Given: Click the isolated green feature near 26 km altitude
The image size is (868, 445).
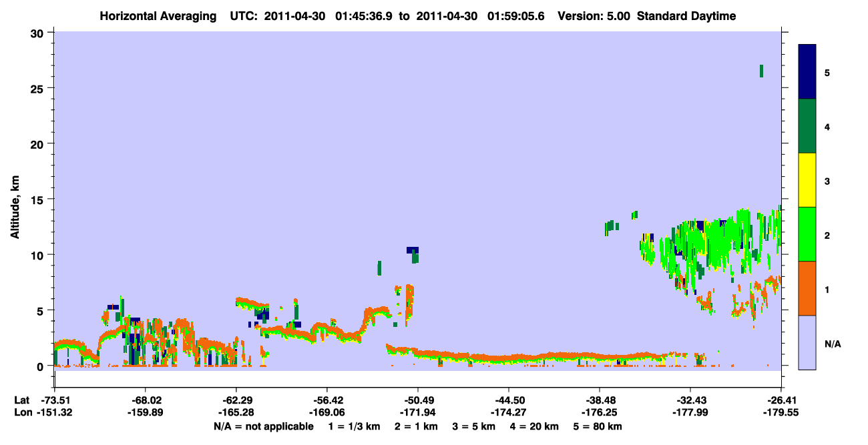Looking at the screenshot, I should 762,71.
